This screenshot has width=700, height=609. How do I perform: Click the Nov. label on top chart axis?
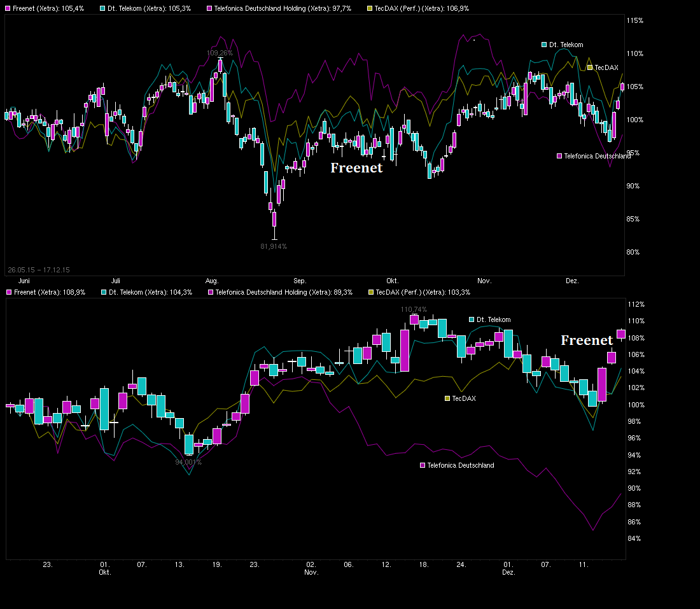tap(484, 281)
